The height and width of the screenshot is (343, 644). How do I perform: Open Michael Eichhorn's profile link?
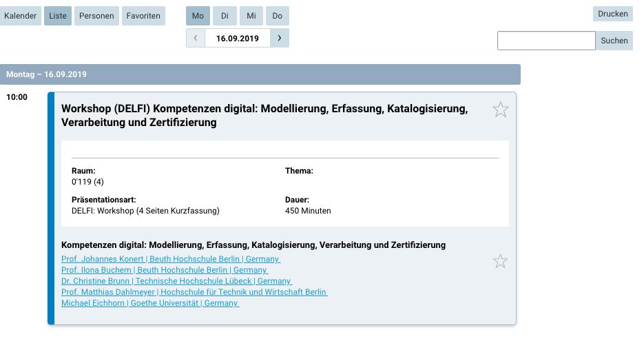click(150, 303)
